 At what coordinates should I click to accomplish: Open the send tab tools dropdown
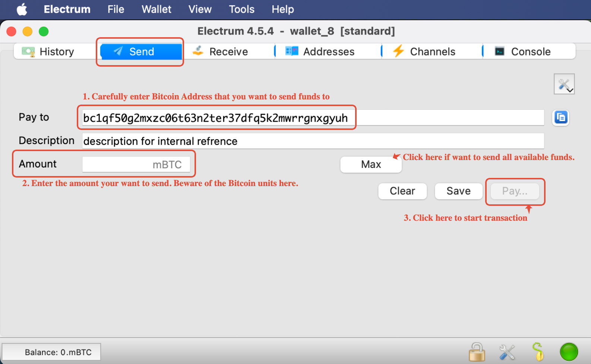coord(564,84)
